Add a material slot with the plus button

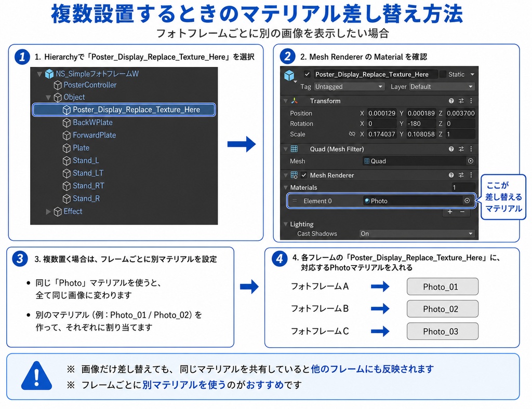pyautogui.click(x=450, y=212)
